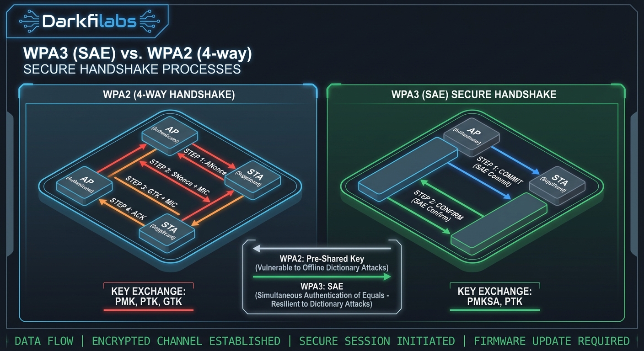Switch to the WPA2 (4-WAY HANDSHAKE) panel
Viewport: 644px width, 351px height.
tap(168, 94)
